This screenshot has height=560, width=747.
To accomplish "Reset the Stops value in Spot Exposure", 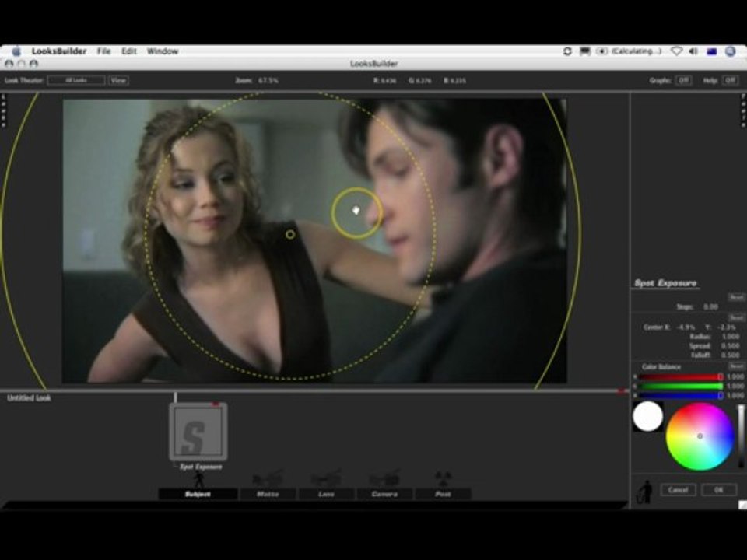I will coord(736,297).
